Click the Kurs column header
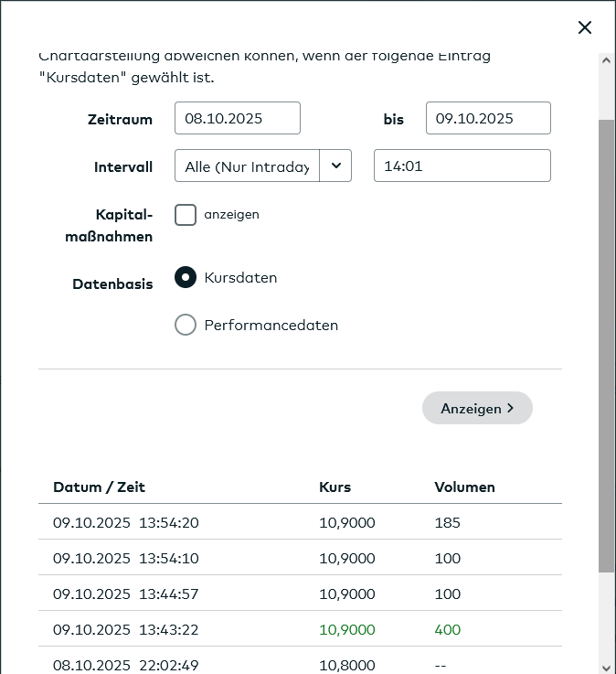 [335, 487]
